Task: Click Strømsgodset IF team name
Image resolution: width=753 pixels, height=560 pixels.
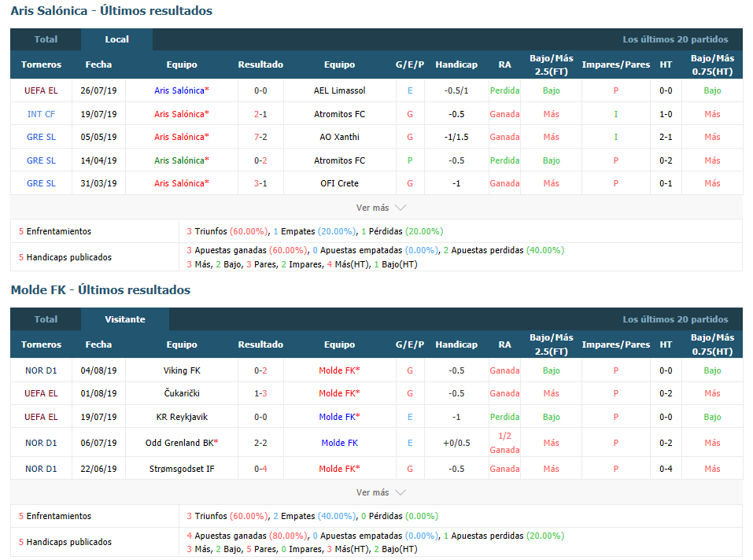Action: (x=182, y=468)
